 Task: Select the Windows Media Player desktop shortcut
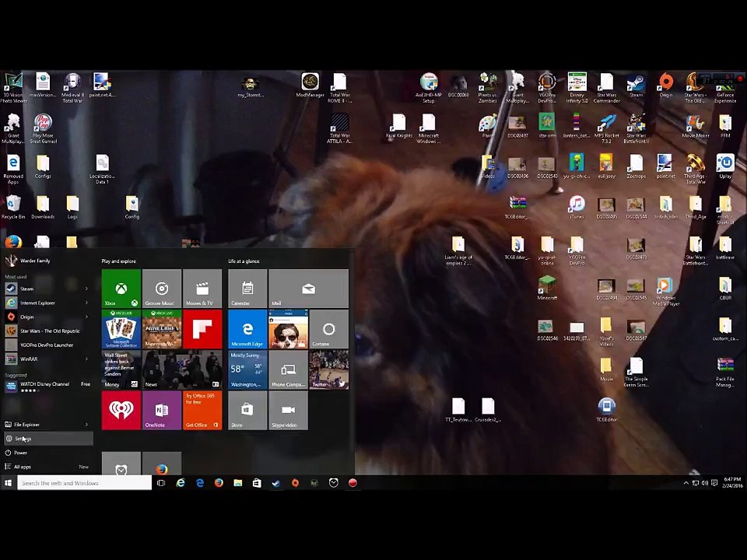pyautogui.click(x=665, y=292)
